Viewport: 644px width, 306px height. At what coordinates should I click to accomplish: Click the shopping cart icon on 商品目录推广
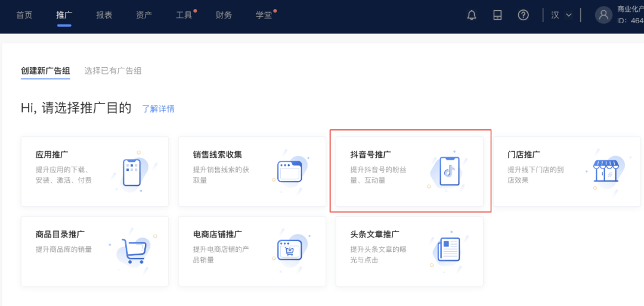132,251
